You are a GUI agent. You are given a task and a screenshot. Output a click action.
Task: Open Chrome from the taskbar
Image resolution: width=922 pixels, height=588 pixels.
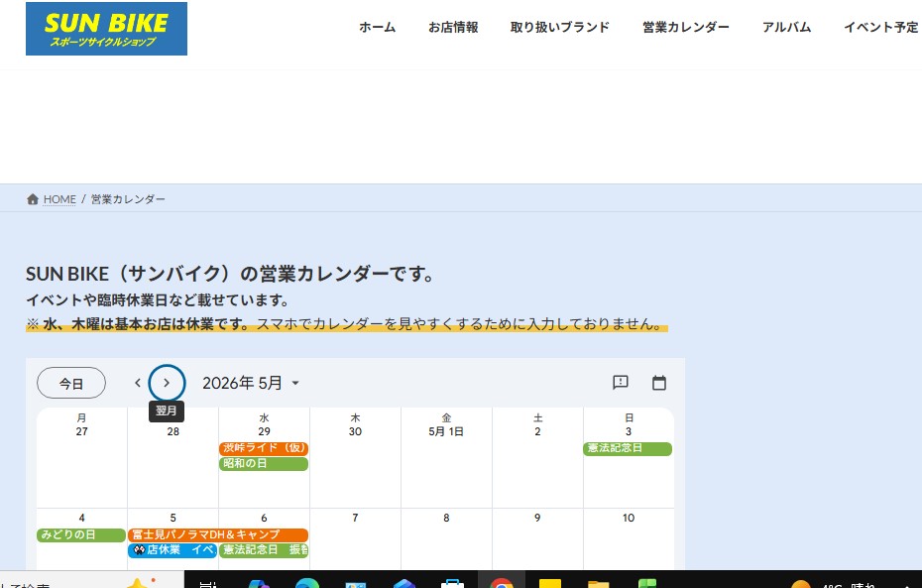pyautogui.click(x=502, y=583)
